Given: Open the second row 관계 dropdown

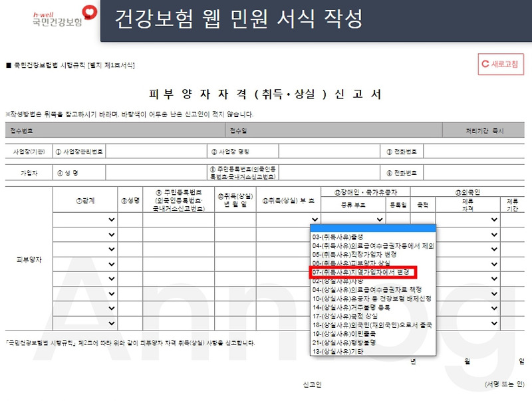Looking at the screenshot, I should pyautogui.click(x=110, y=235).
